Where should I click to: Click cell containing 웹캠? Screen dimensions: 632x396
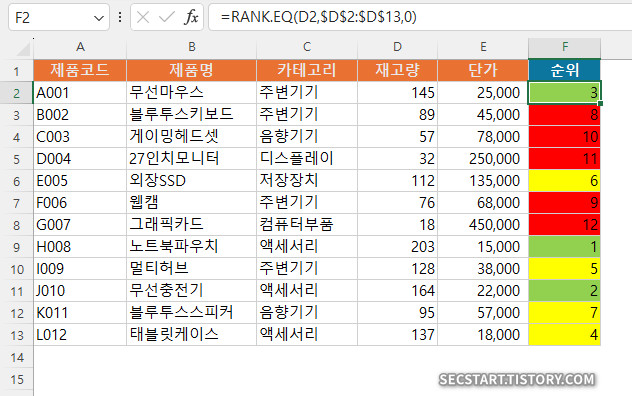click(191, 202)
